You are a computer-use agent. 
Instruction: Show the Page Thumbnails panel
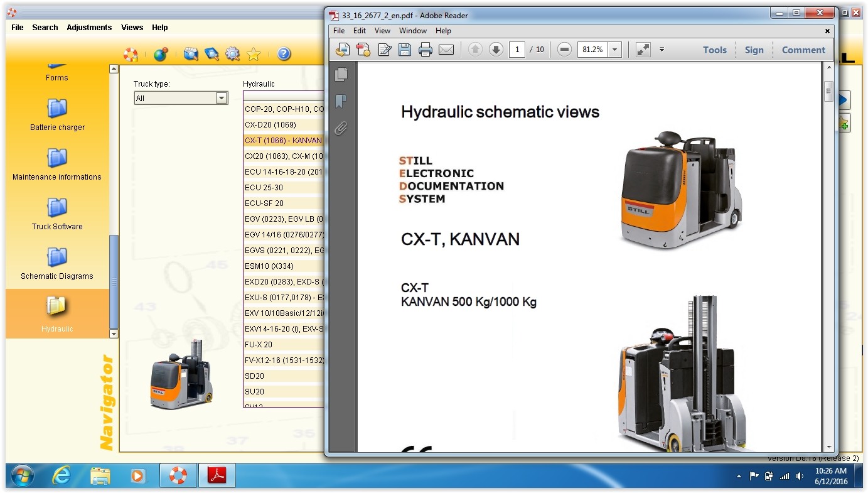341,74
